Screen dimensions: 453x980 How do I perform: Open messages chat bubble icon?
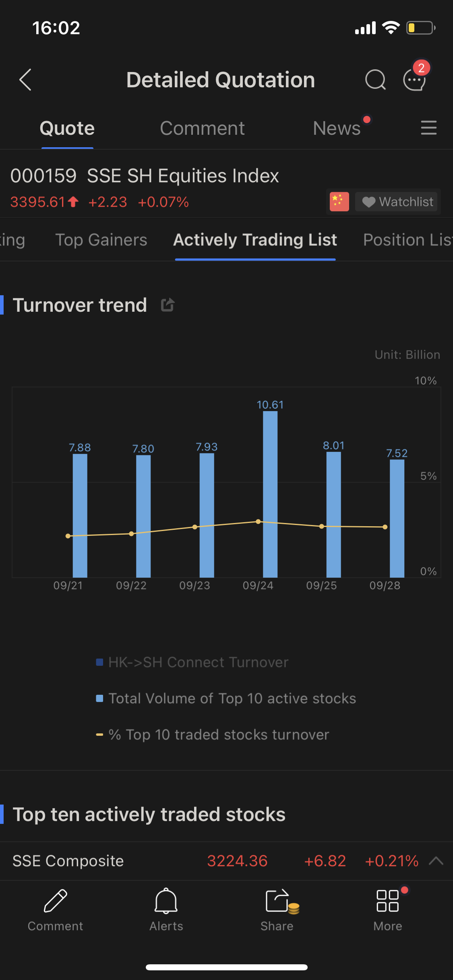[x=415, y=80]
